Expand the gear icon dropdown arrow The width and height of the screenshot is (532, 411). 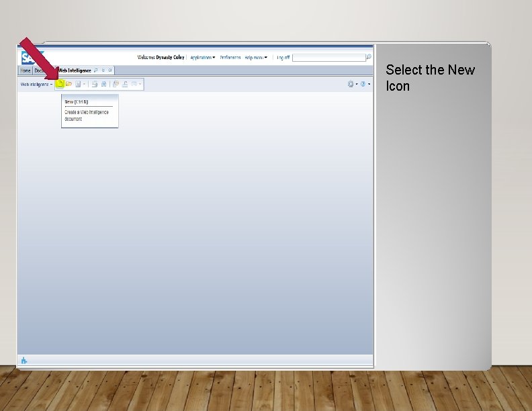[x=357, y=84]
